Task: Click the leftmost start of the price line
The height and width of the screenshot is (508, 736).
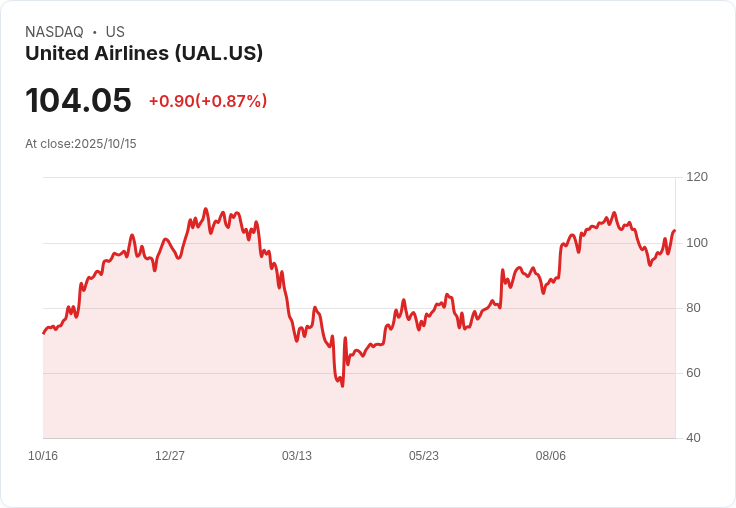Action: click(44, 333)
